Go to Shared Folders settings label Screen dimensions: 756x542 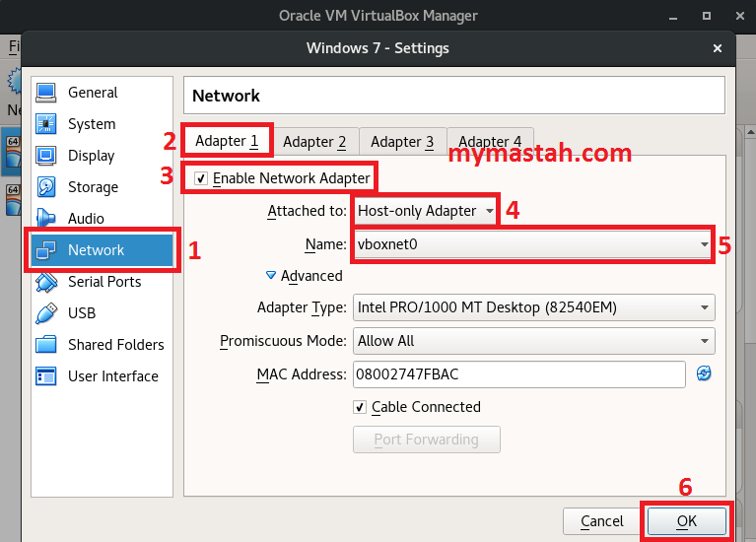point(116,344)
